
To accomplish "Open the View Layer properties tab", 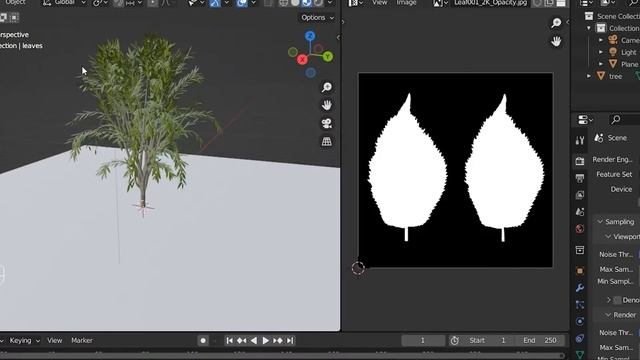I will tap(580, 195).
